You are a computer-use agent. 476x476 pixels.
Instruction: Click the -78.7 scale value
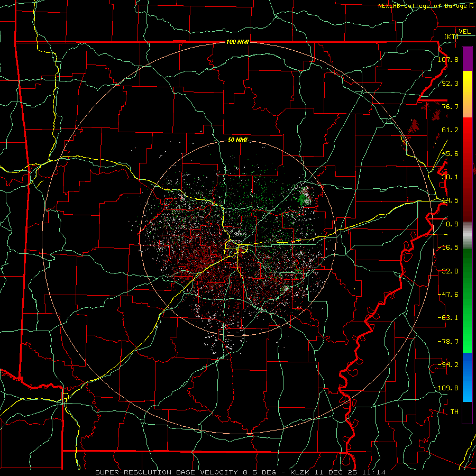tap(448, 342)
